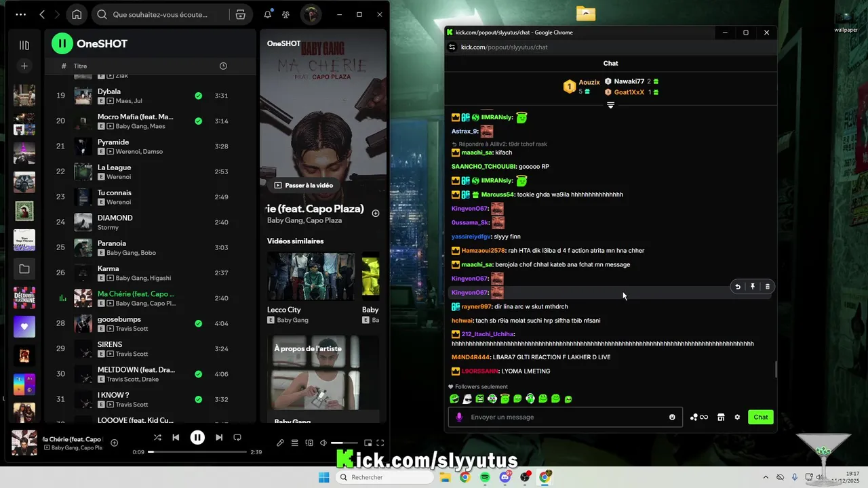The image size is (868, 488).
Task: Open the Kick shop storefront icon
Action: coord(721,417)
